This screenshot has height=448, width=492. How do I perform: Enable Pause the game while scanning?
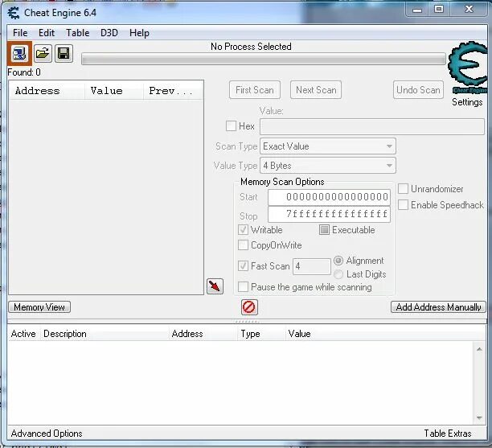click(x=243, y=286)
